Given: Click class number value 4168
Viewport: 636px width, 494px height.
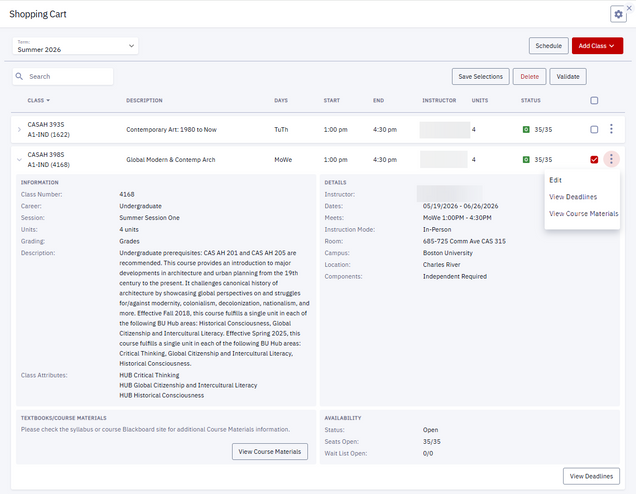Looking at the screenshot, I should coord(127,194).
